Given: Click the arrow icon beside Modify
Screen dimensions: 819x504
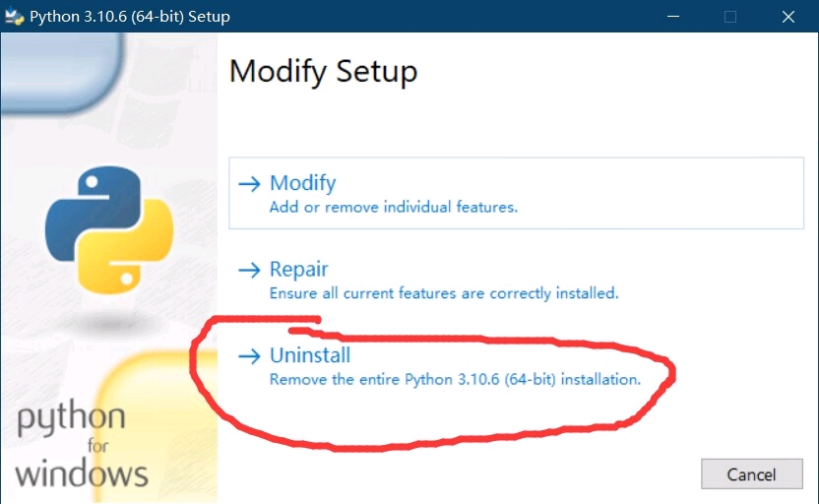Looking at the screenshot, I should [250, 183].
